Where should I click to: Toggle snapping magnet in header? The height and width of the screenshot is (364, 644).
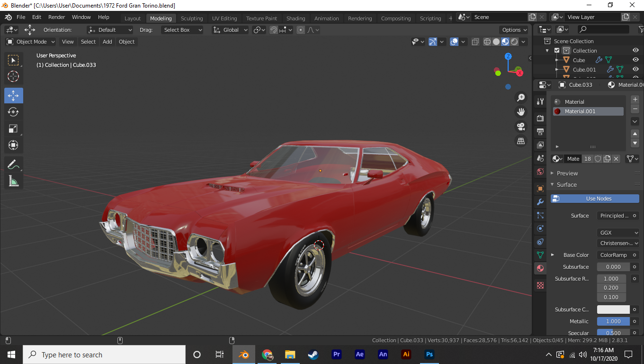[x=274, y=30]
